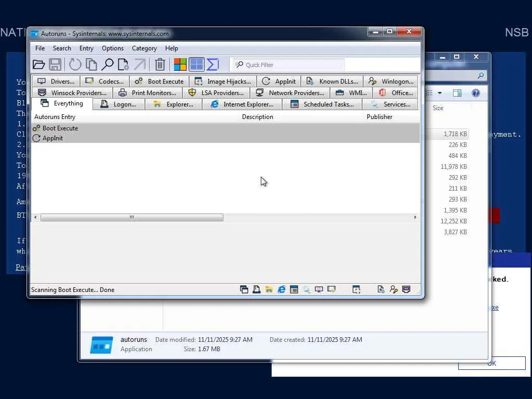
Task: Toggle the VirusTotal sigma toolbar icon
Action: coord(212,64)
